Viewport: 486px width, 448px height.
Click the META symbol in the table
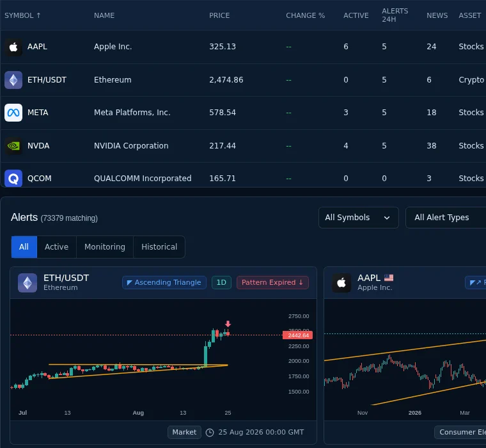tap(38, 113)
